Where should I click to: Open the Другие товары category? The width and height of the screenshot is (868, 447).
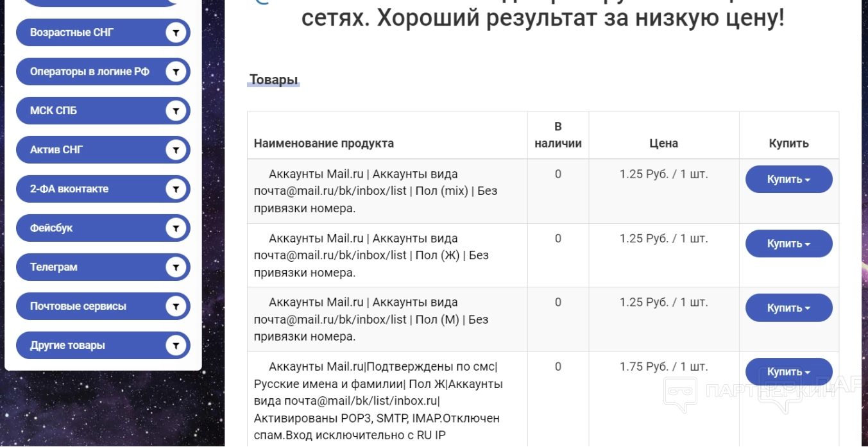[x=103, y=345]
